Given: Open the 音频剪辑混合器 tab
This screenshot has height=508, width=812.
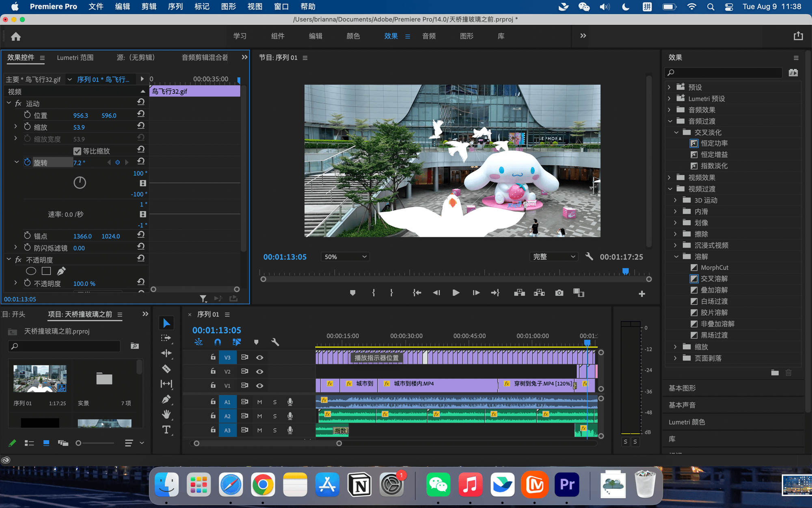Looking at the screenshot, I should tap(205, 58).
